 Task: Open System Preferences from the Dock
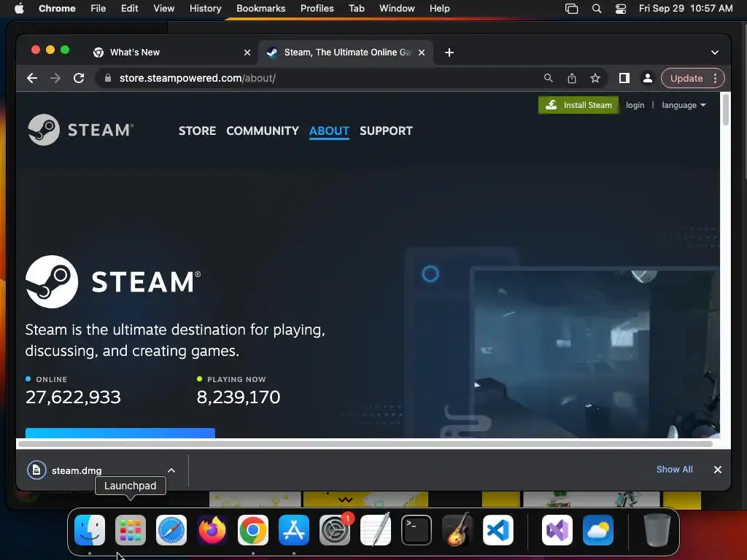point(335,529)
